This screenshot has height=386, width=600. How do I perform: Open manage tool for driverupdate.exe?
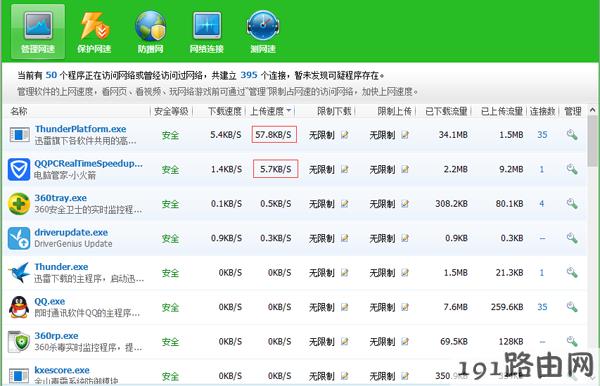click(x=572, y=238)
